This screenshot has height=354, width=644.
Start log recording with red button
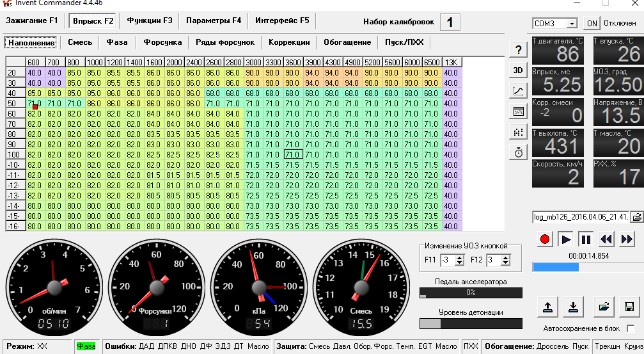point(545,239)
